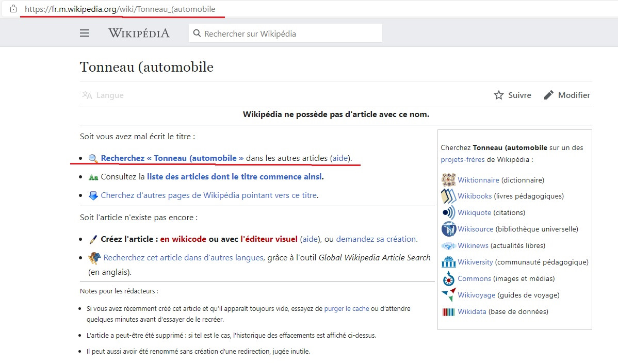
Task: Open liste des articles dont le titre commence ainsi
Action: coord(235,176)
